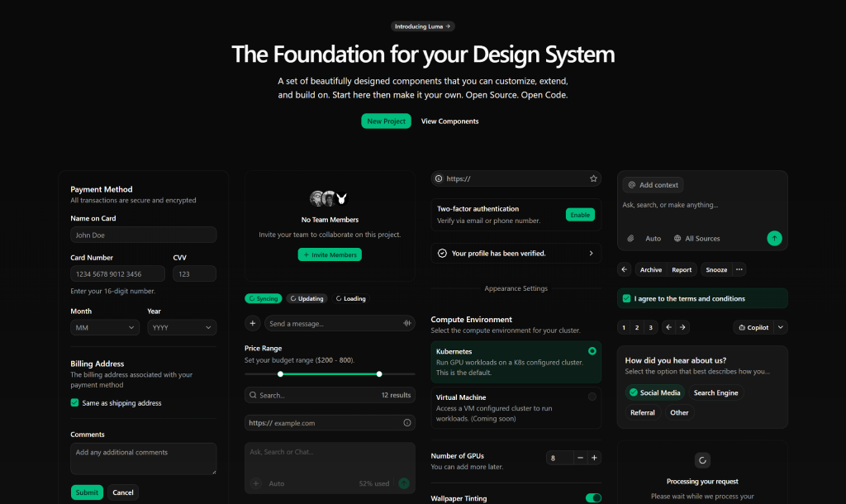Open the Month MM dropdown
The image size is (846, 504).
(x=105, y=327)
